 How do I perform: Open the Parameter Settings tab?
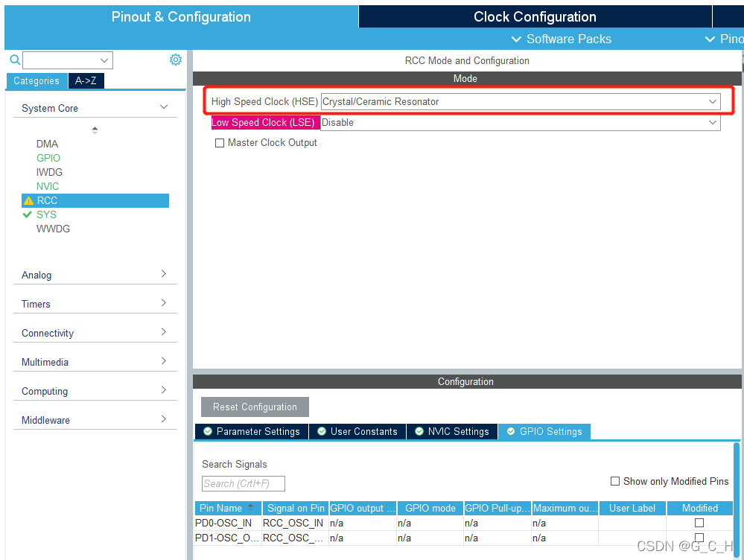(x=252, y=431)
